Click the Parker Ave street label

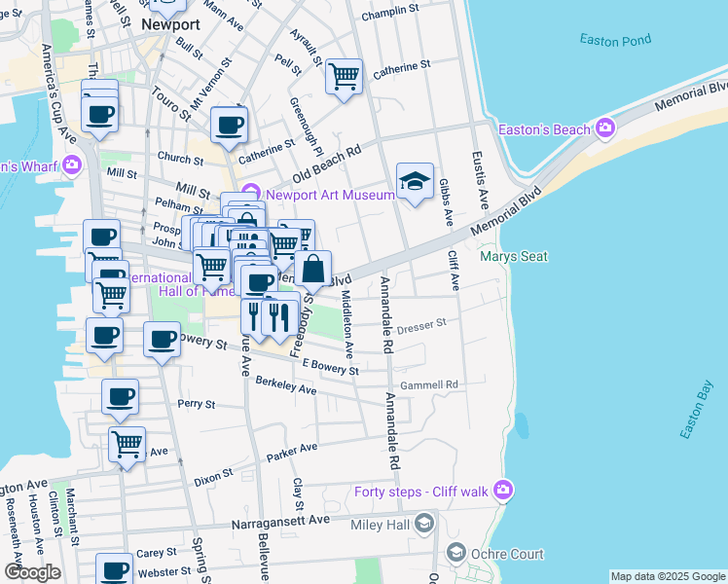(292, 453)
